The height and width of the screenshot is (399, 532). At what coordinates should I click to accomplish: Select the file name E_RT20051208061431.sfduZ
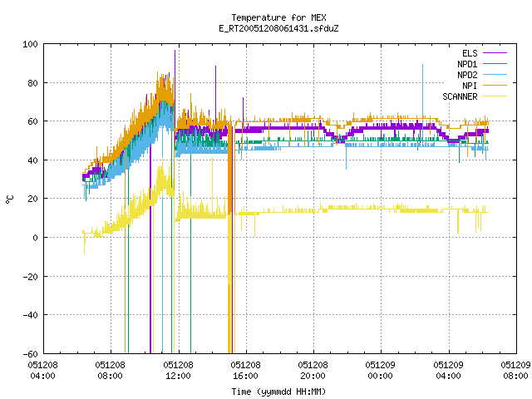pyautogui.click(x=278, y=28)
